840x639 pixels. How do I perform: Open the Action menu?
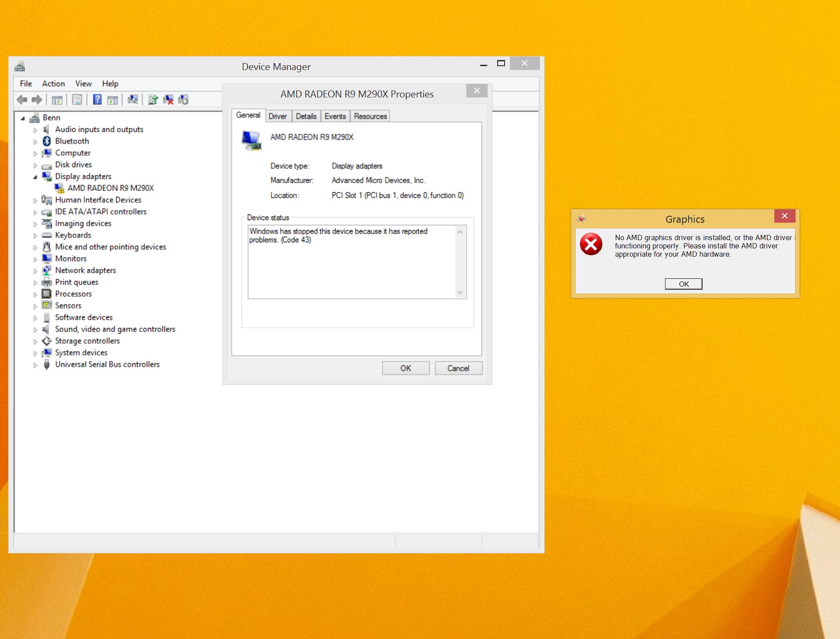click(53, 84)
